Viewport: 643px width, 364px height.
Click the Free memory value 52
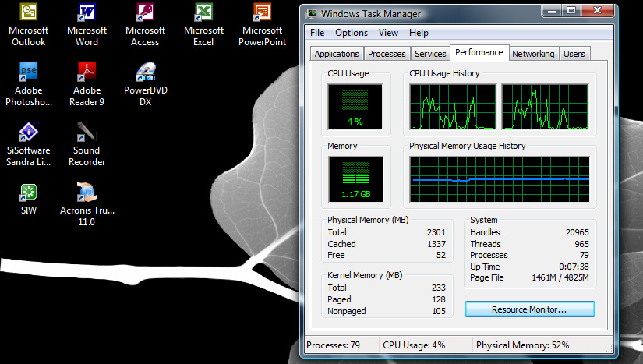click(441, 255)
